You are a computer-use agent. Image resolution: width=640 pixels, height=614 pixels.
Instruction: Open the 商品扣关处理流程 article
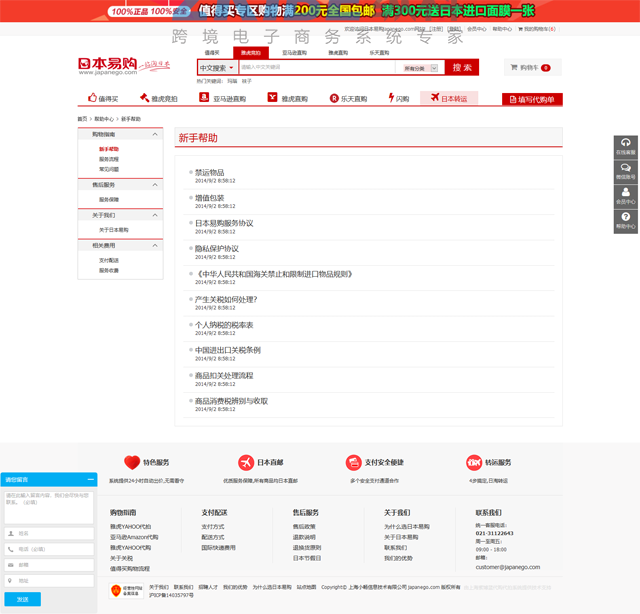coord(224,376)
